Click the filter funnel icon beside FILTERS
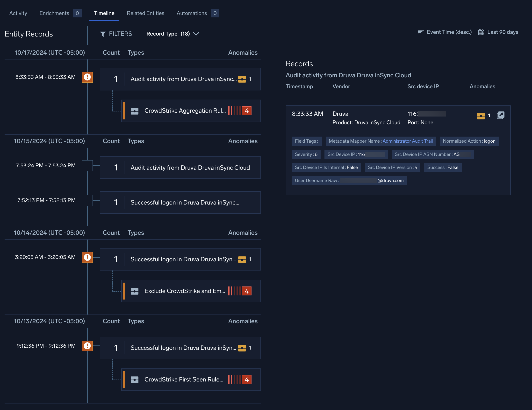Screen dimensions: 532x410 (x=103, y=34)
